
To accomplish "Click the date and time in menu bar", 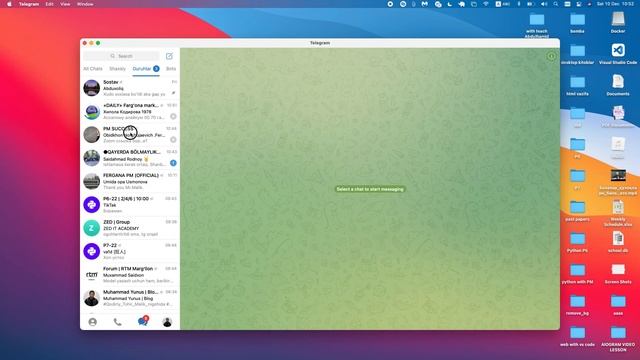I will (x=615, y=4).
